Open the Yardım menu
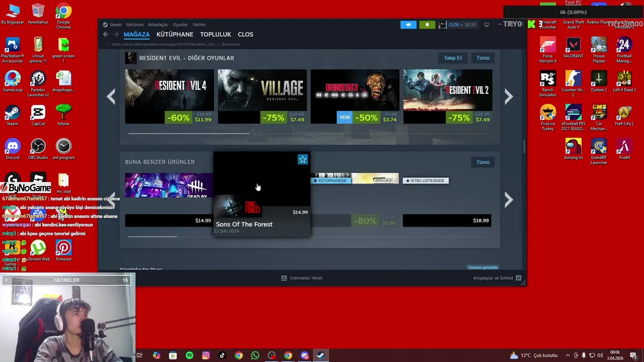Viewport: 644px width, 362px height. (199, 25)
